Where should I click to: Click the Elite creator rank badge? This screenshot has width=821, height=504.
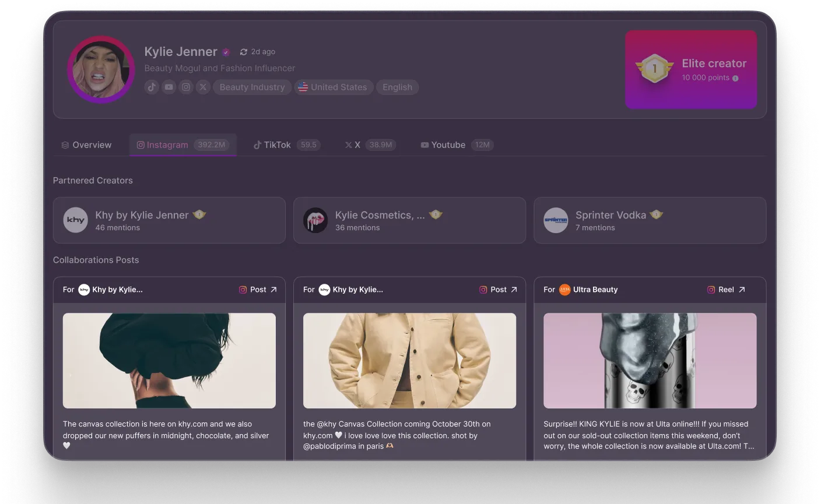point(654,68)
